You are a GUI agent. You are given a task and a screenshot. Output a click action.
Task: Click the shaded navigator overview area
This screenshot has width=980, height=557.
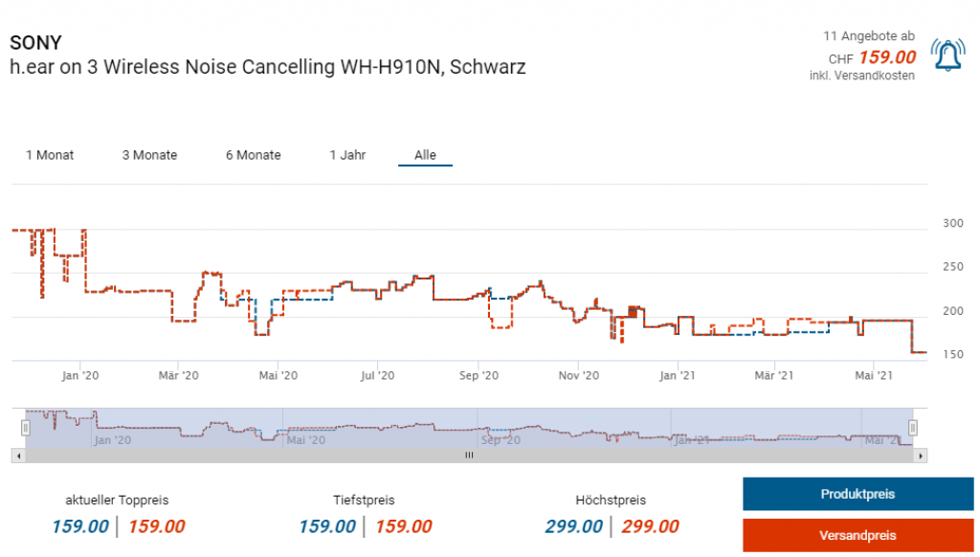469,428
